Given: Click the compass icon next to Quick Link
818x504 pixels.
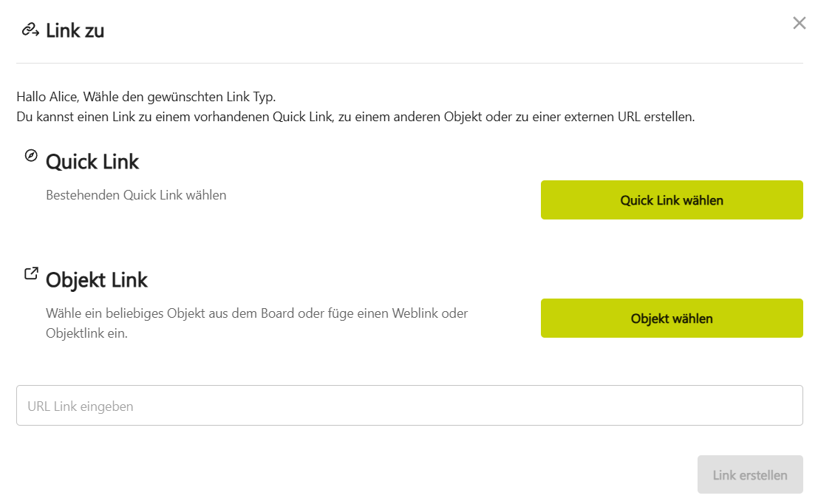Looking at the screenshot, I should [x=31, y=155].
